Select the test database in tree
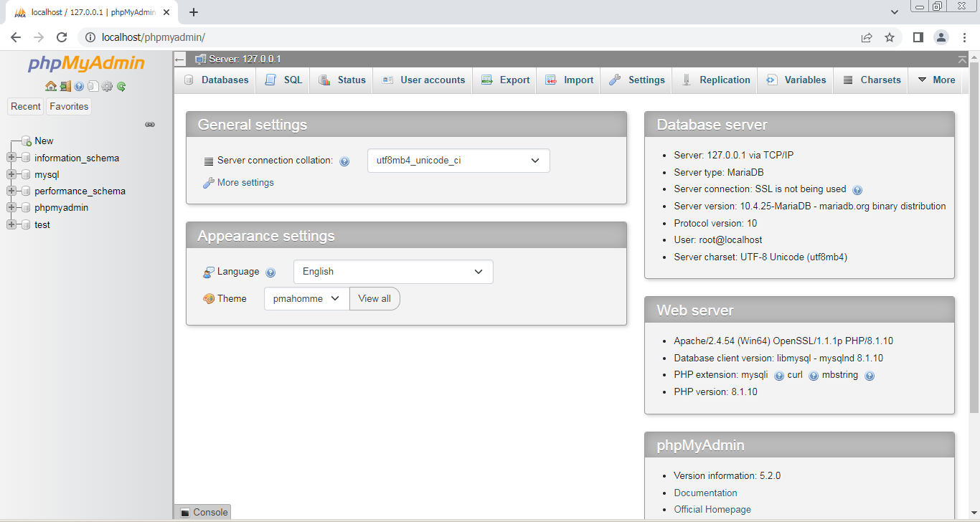Viewport: 980px width, 522px height. [x=42, y=224]
